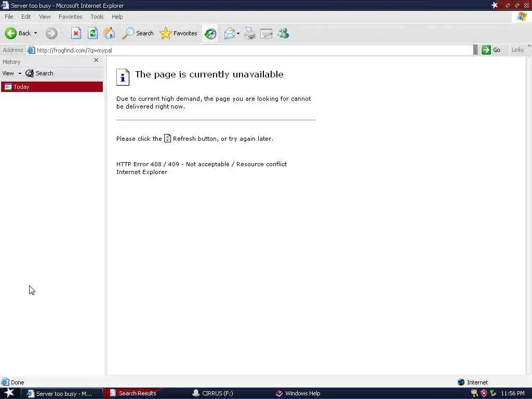
Task: Click the Done status bar text
Action: click(17, 382)
